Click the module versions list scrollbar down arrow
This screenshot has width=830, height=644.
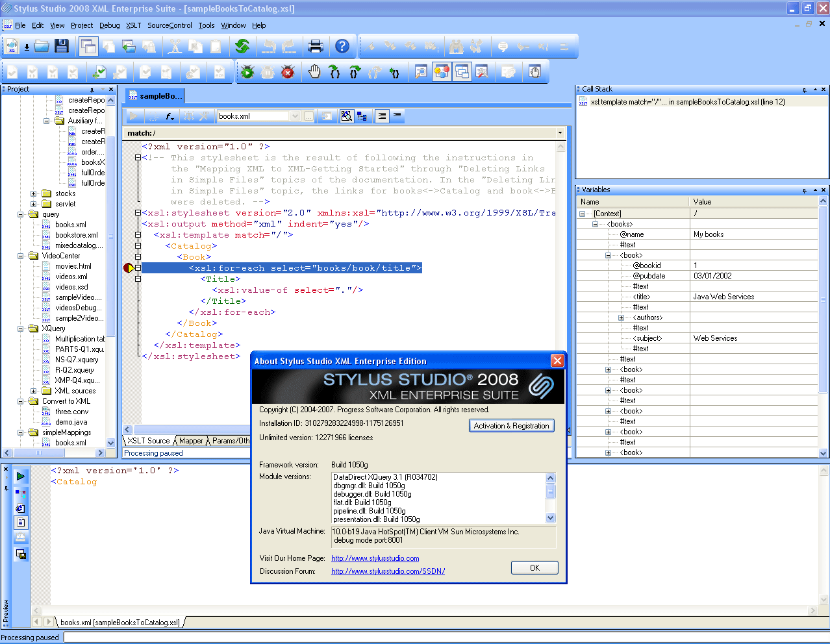click(551, 518)
